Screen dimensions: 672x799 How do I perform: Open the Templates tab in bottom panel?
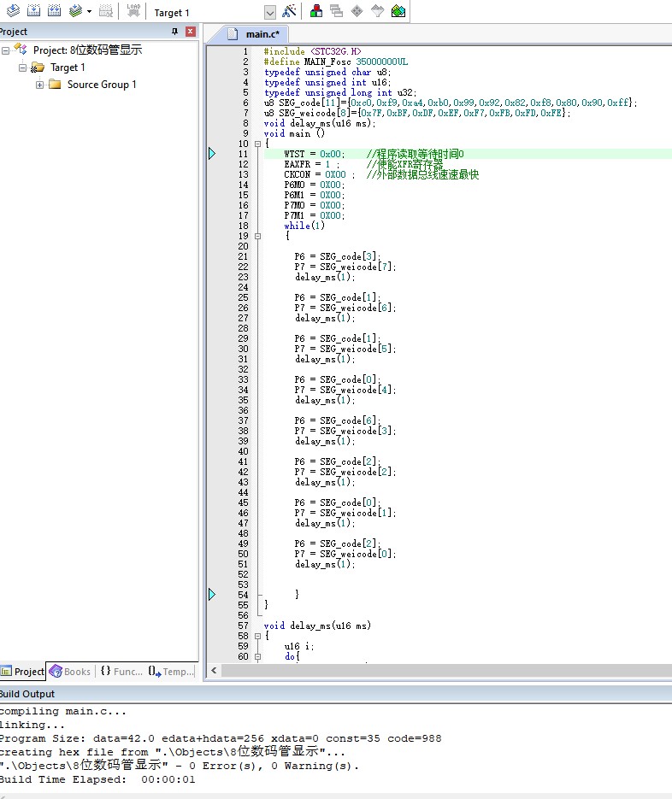coord(171,672)
